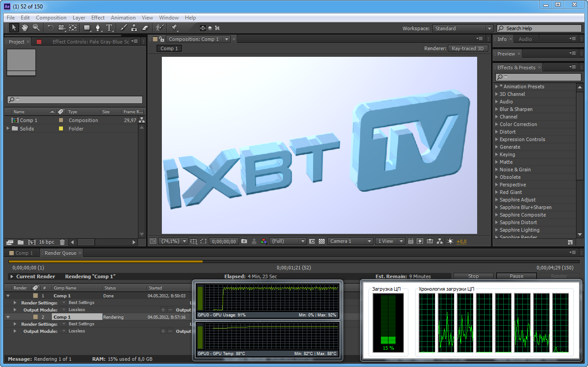Open the 1 View layout dropdown
Screen dimensions: 588x367
[390, 241]
